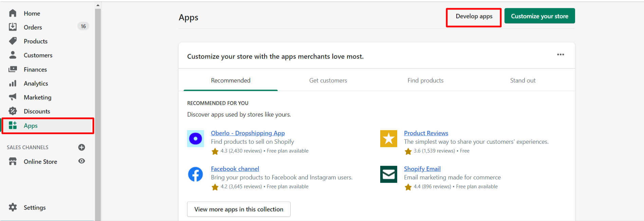
Task: Click the Product Reviews star logo
Action: (389, 139)
